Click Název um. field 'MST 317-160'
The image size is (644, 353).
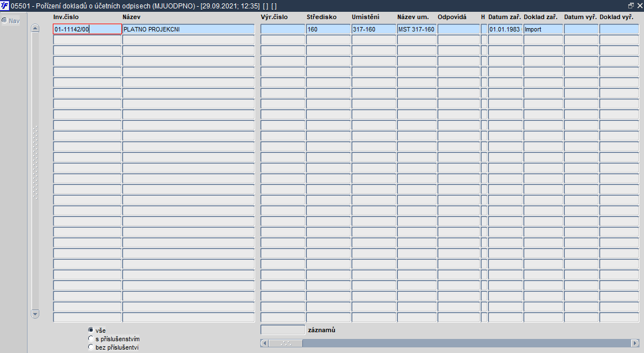(417, 29)
